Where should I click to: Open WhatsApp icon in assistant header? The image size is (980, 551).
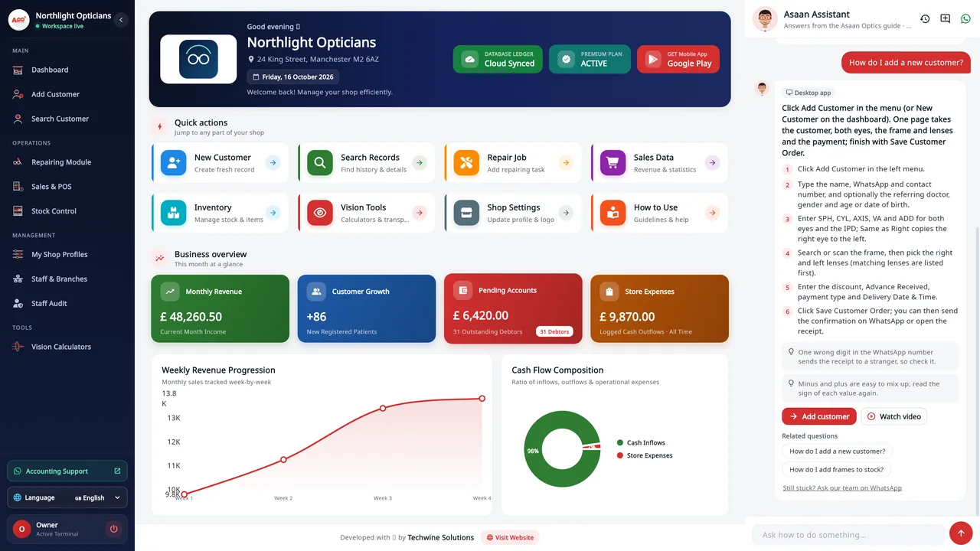point(965,19)
